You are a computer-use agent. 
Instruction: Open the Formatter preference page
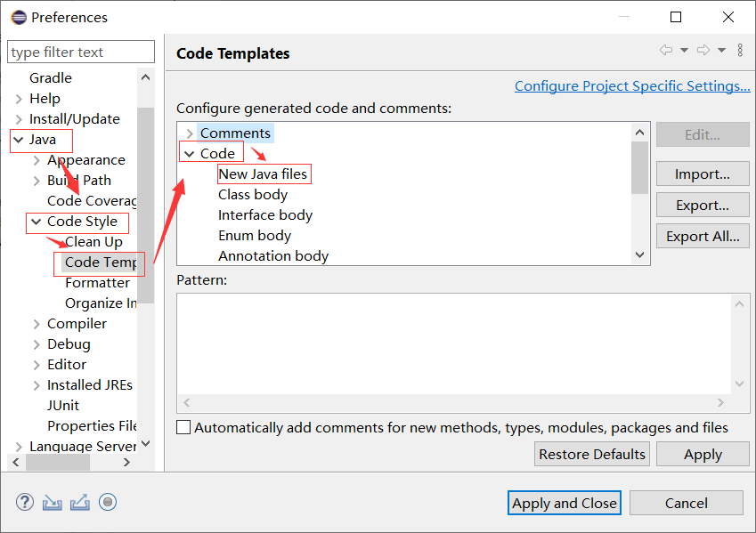coord(97,283)
